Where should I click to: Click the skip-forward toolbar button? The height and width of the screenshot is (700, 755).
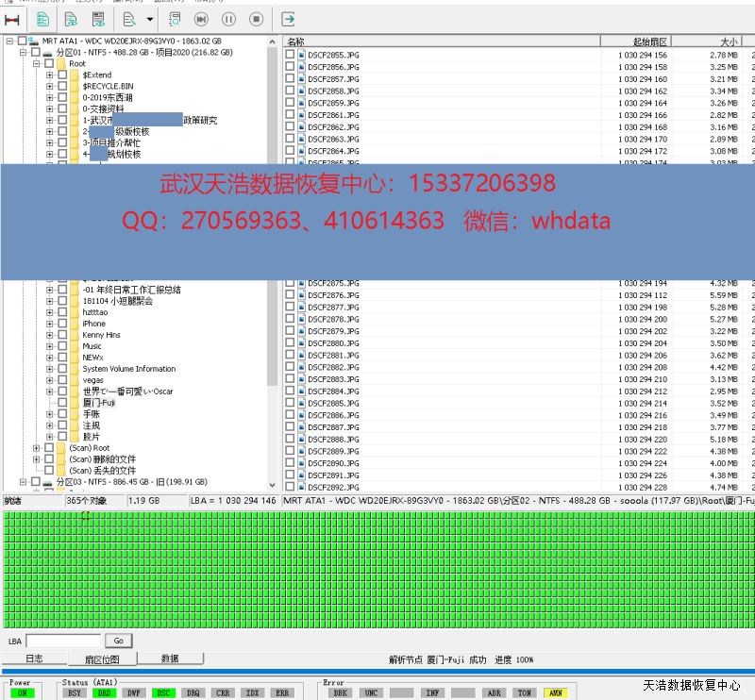(x=202, y=19)
